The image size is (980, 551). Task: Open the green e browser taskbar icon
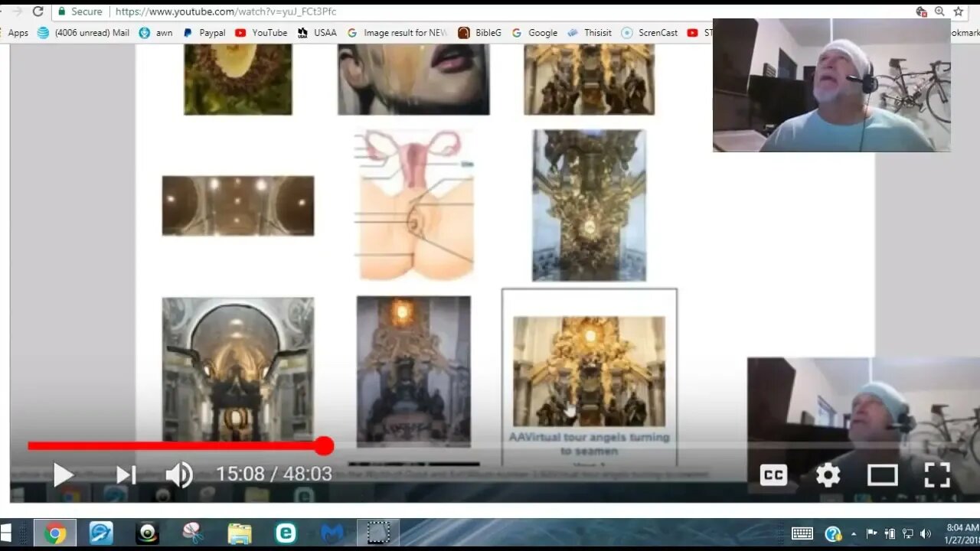tap(286, 533)
